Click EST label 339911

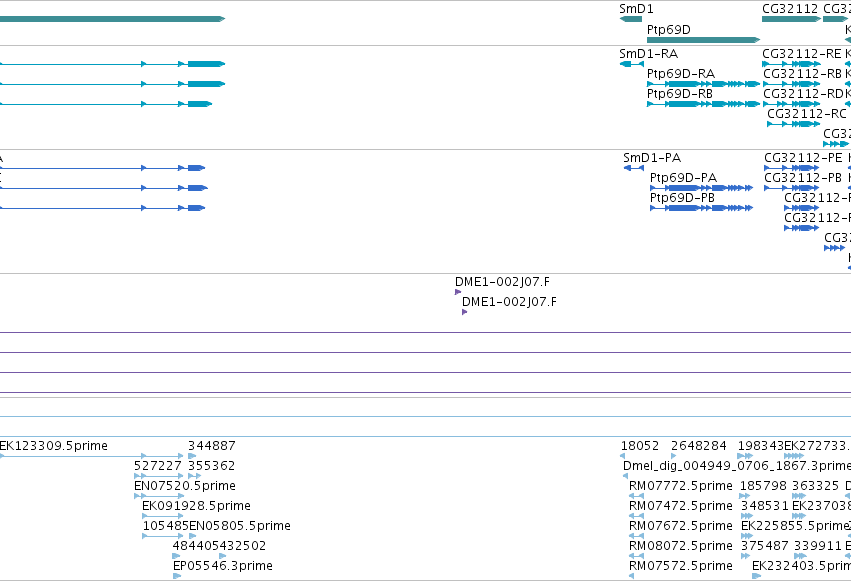click(x=817, y=546)
